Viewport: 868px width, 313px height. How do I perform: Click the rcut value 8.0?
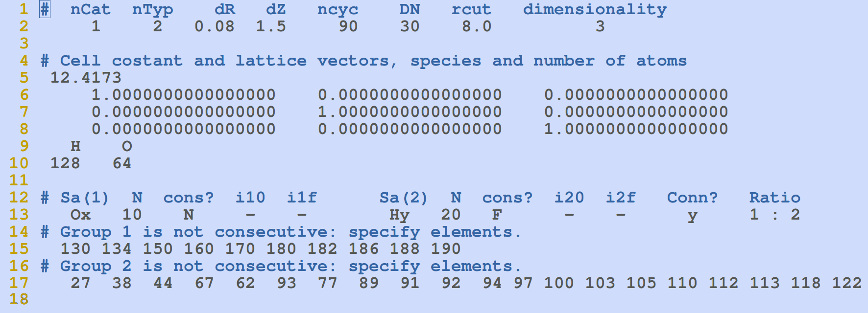pos(477,26)
